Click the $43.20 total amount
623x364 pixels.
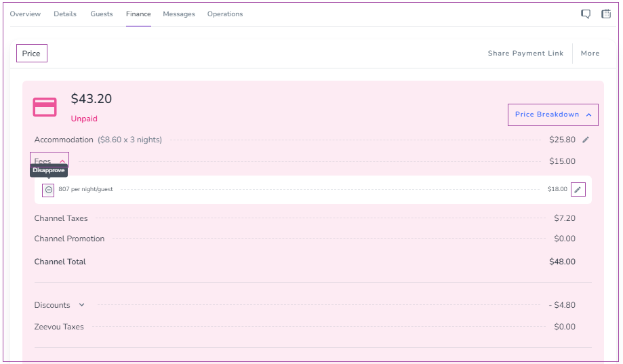tap(92, 98)
